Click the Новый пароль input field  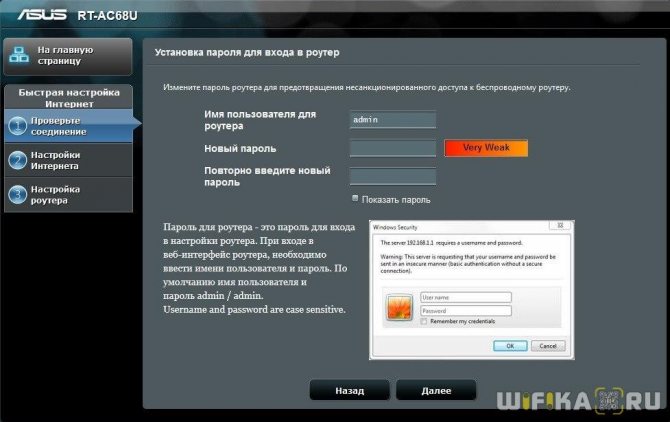click(x=393, y=148)
